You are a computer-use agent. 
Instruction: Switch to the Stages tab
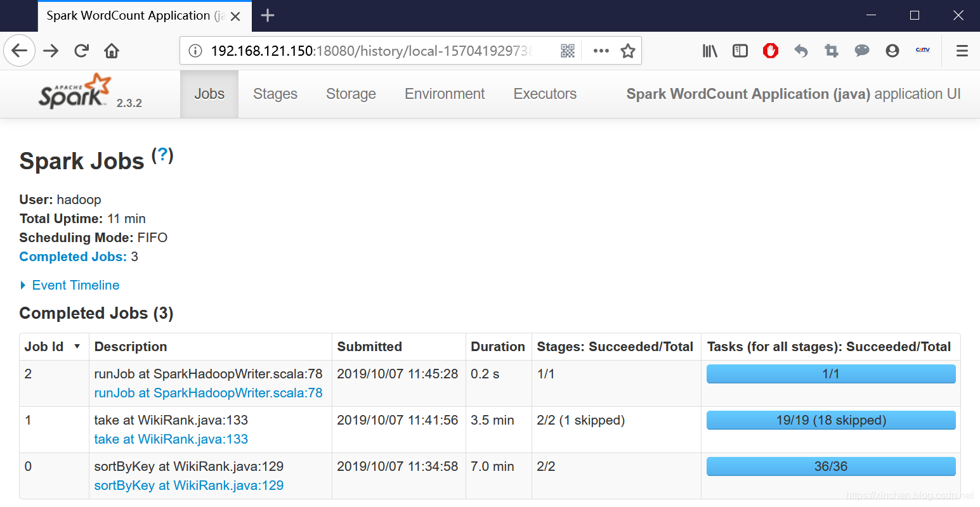(x=275, y=94)
